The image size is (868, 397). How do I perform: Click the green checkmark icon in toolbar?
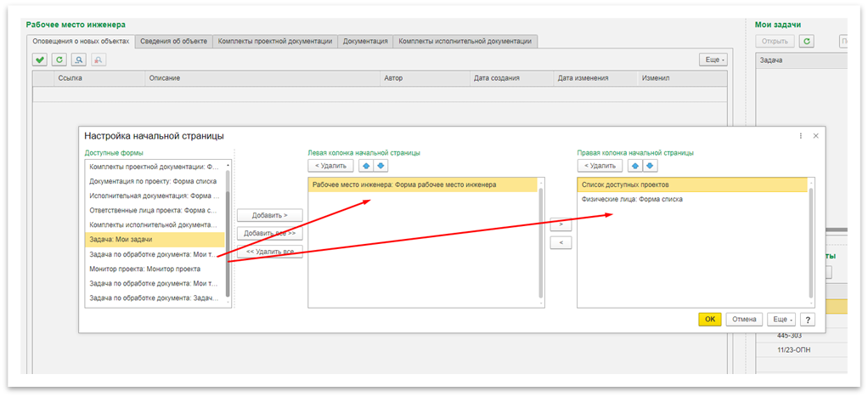pos(40,60)
